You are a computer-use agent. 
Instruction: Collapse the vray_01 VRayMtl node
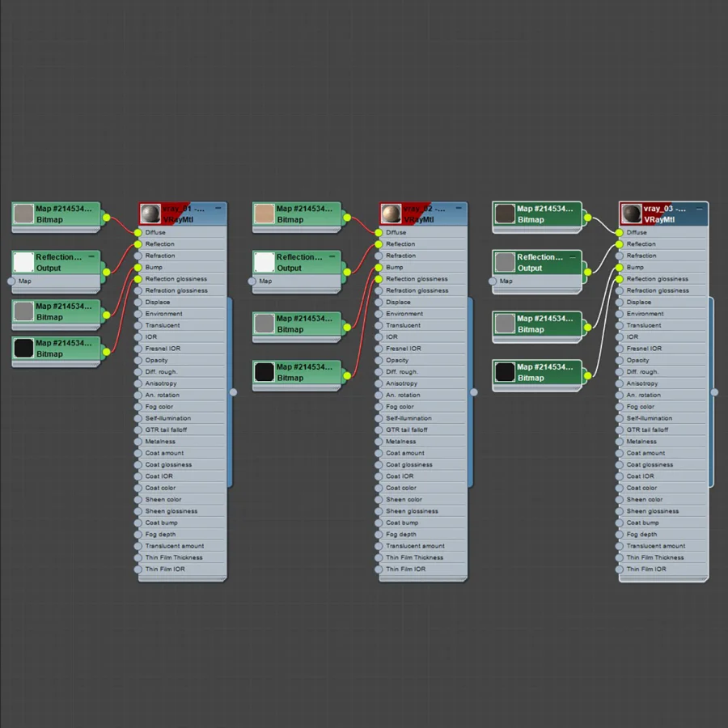[218, 209]
